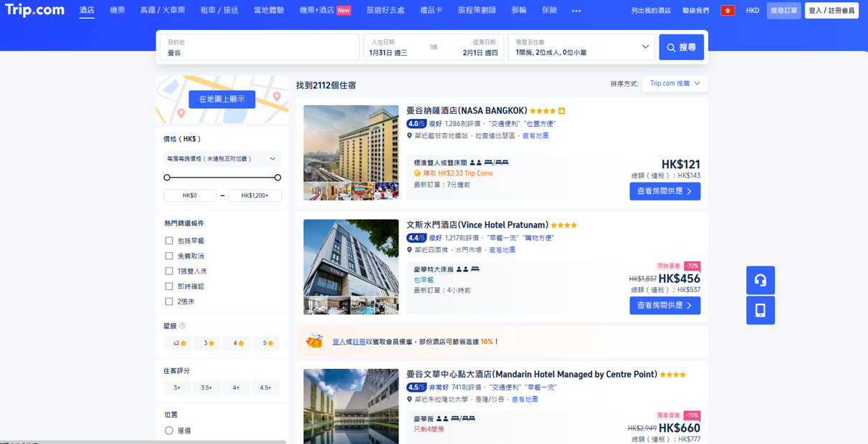Expand the 房間及住客 rooms and guests selector
The height and width of the screenshot is (444, 868).
[x=581, y=47]
